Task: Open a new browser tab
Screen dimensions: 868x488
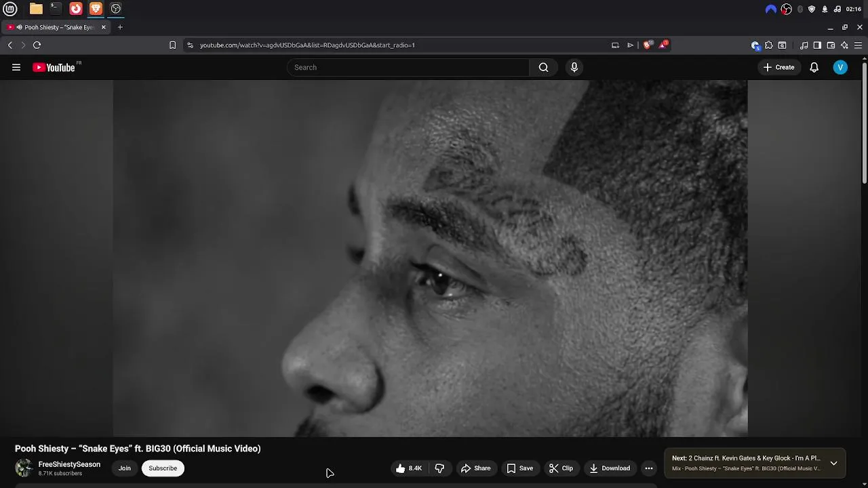Action: tap(120, 27)
